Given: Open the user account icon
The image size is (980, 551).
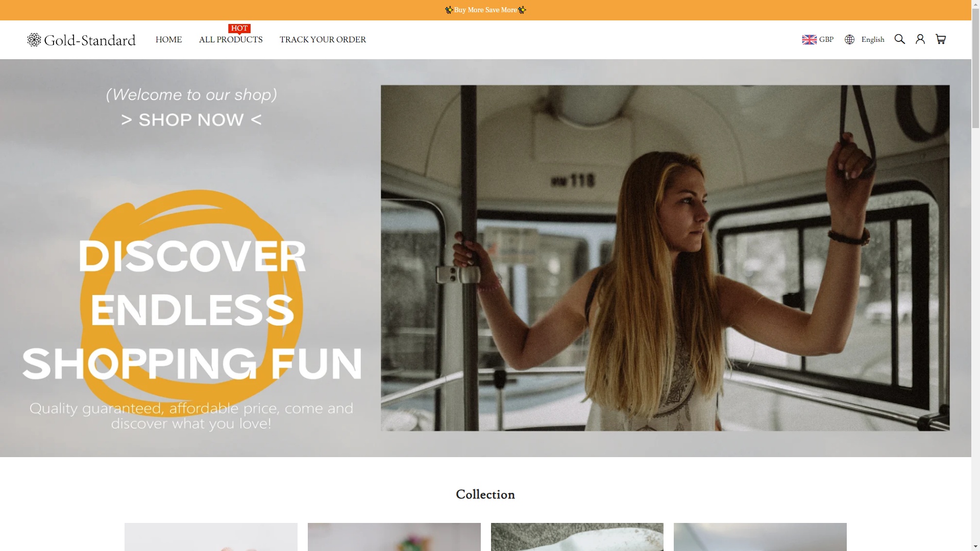Looking at the screenshot, I should pos(920,39).
